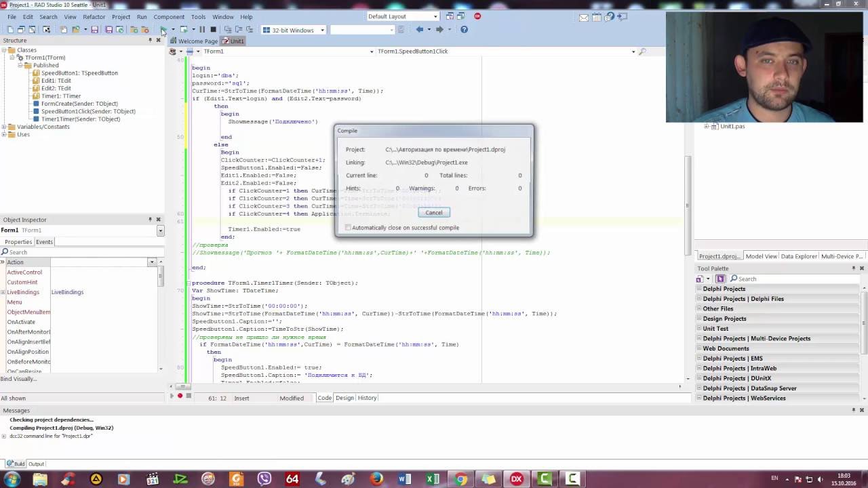Click the Object Inspector Search field

click(81, 252)
